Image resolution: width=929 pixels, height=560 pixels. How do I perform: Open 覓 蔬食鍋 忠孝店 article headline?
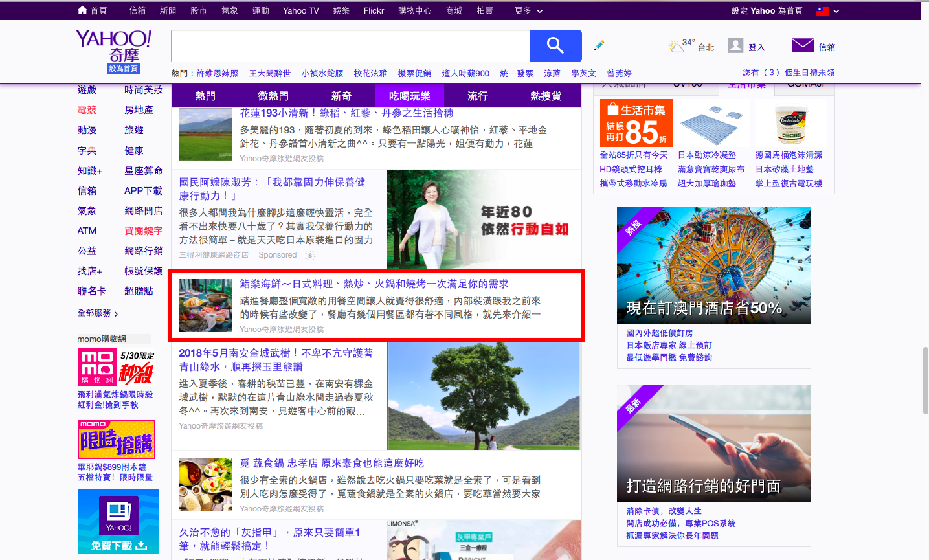[x=332, y=463]
